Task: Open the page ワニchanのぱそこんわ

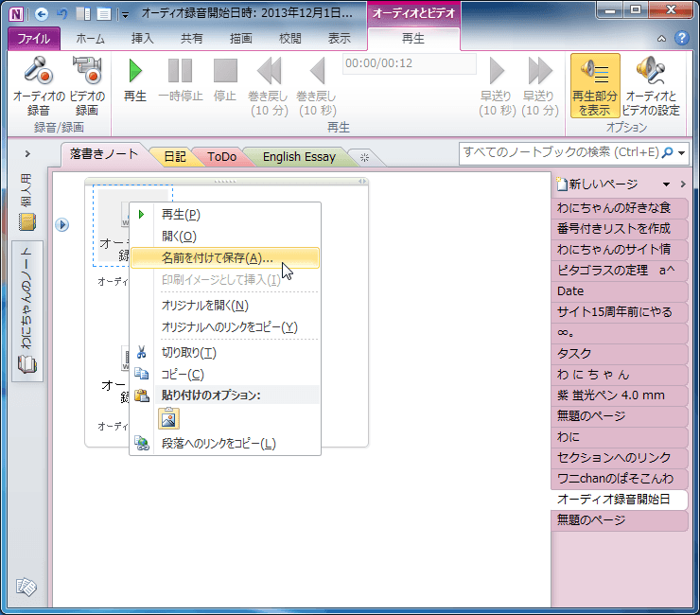Action: click(620, 479)
